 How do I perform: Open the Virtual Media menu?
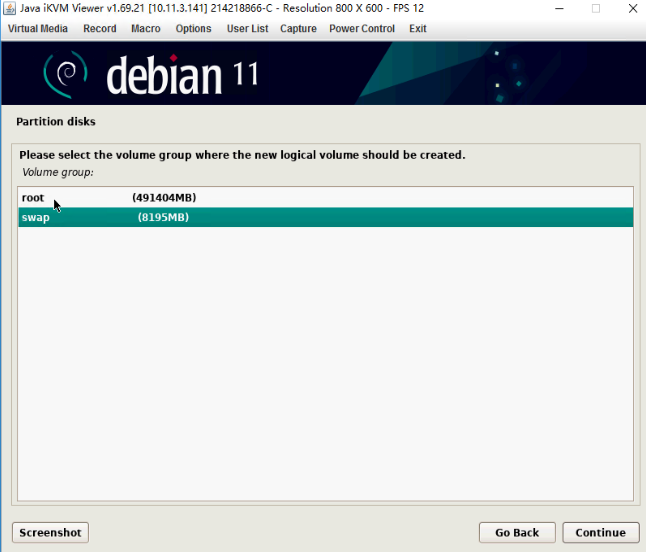coord(38,28)
